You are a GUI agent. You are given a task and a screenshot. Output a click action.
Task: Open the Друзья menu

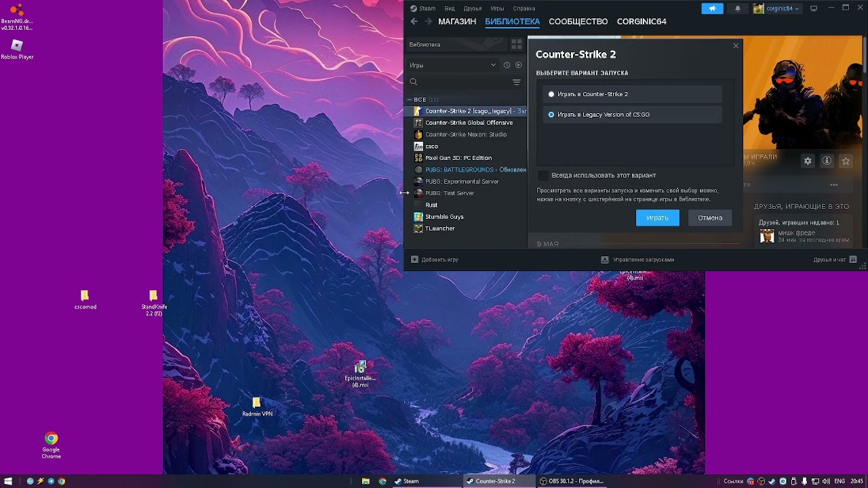coord(473,8)
